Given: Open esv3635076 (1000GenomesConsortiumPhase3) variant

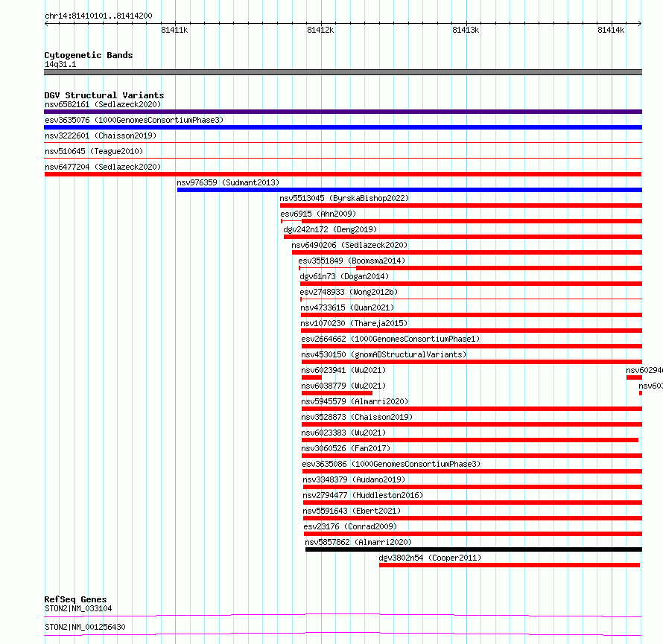Looking at the screenshot, I should tap(134, 120).
